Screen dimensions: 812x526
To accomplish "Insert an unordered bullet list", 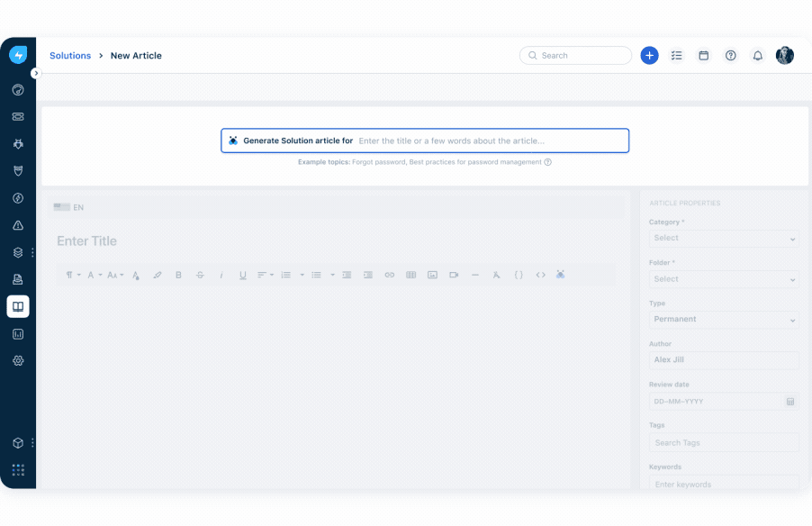I will pyautogui.click(x=316, y=276).
